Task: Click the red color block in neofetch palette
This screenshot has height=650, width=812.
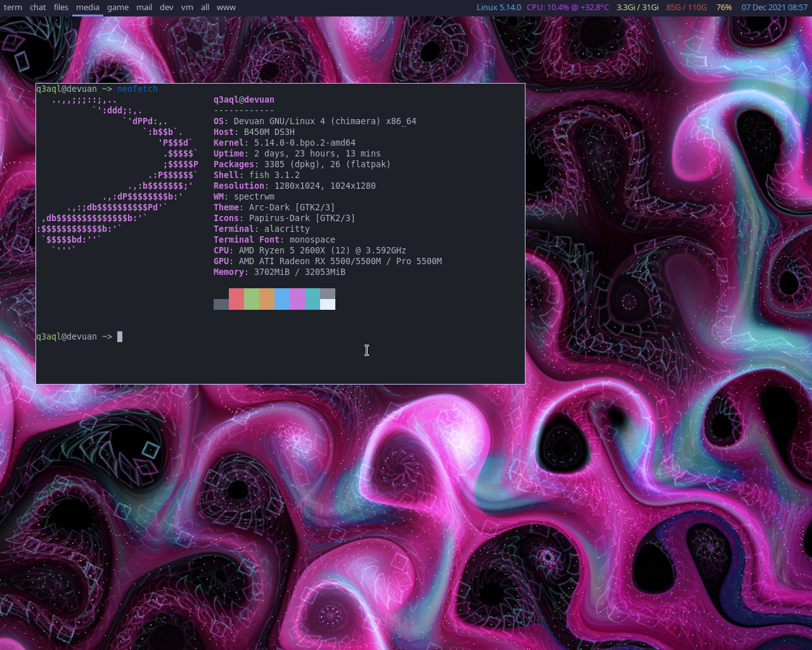Action: tap(236, 299)
